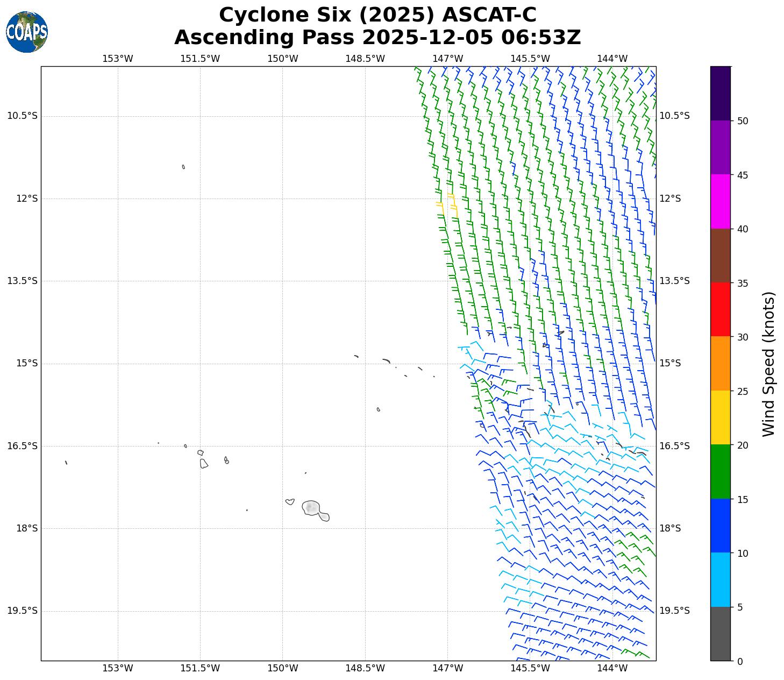Click the bottom axis 147°W label
Image resolution: width=784 pixels, height=680 pixels.
(x=447, y=668)
